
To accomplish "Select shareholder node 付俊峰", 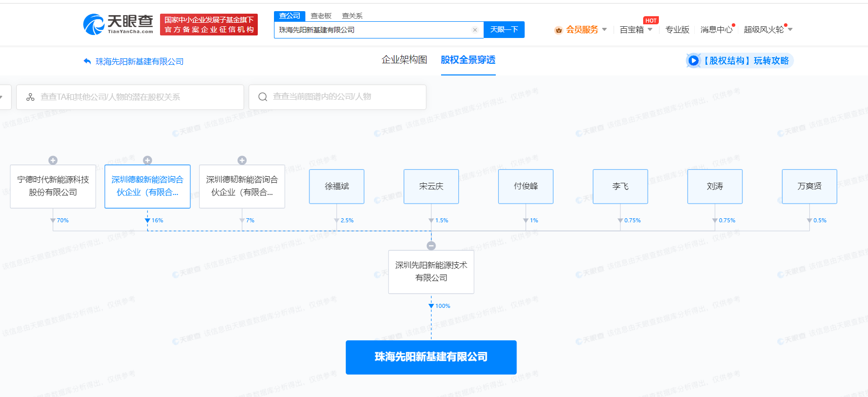I will click(x=526, y=186).
